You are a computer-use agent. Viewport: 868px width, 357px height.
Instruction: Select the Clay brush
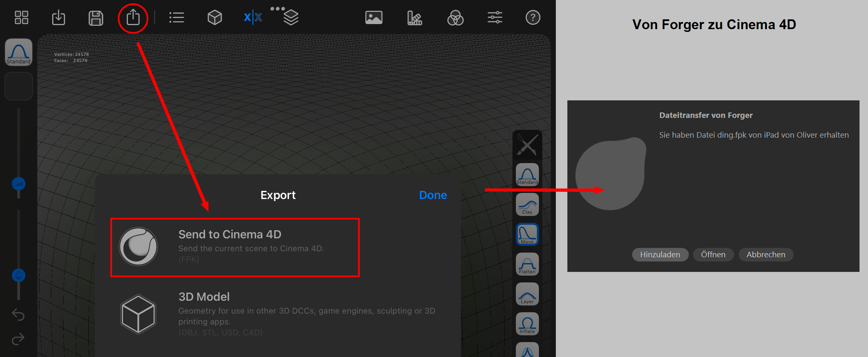point(527,204)
